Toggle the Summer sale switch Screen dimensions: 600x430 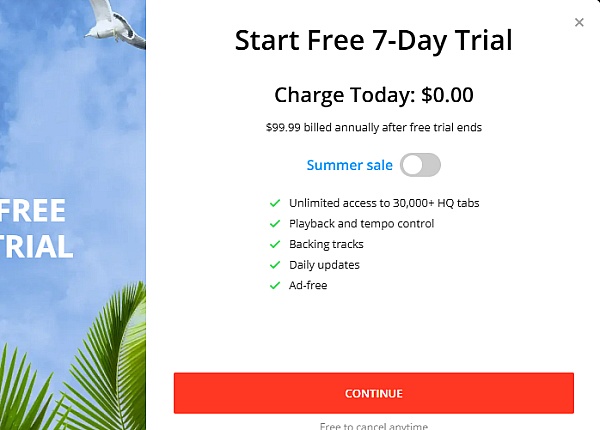420,165
